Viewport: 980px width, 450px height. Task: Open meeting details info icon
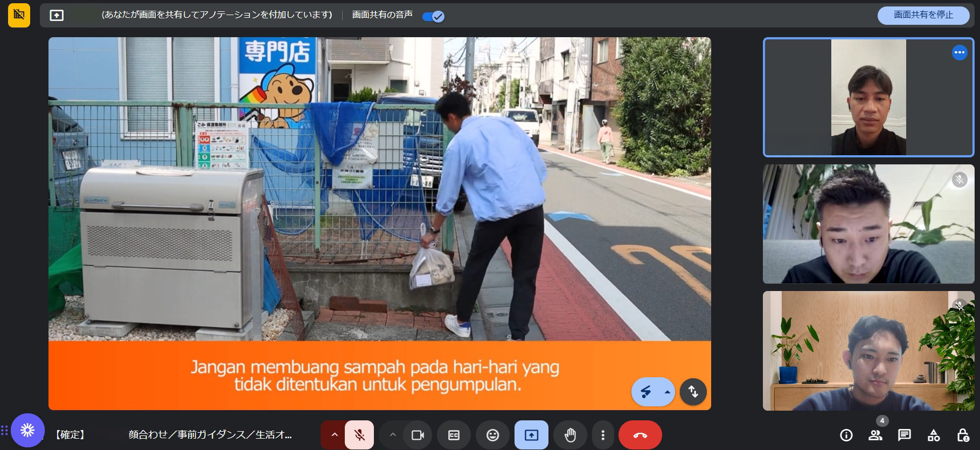click(x=846, y=435)
